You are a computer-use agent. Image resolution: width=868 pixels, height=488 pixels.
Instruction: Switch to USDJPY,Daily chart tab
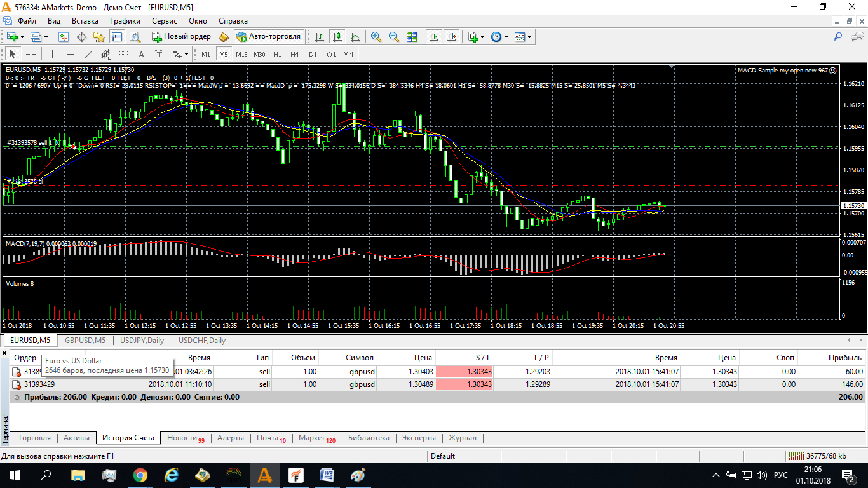coord(142,341)
